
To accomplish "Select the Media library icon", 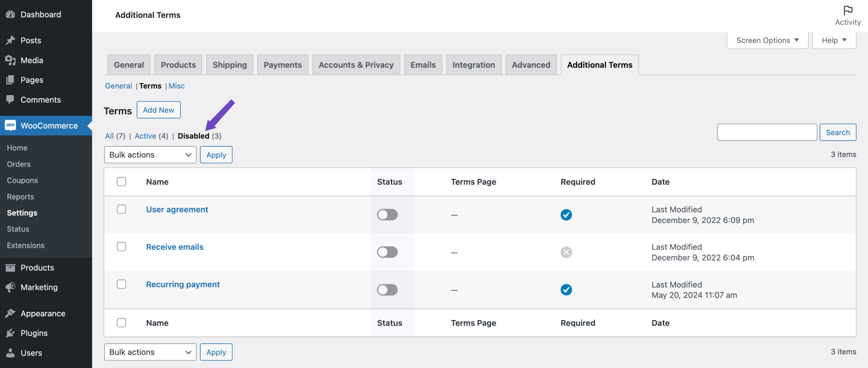I will tap(10, 60).
